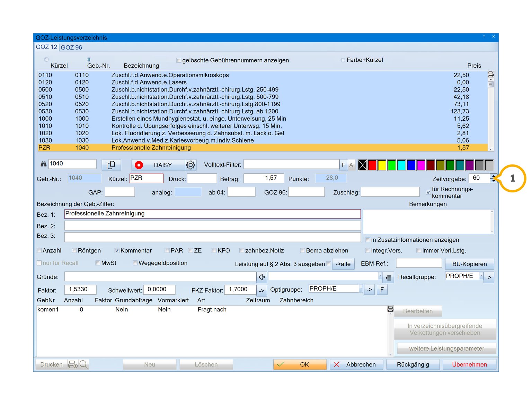The image size is (532, 405).
Task: Click the ->alle button
Action: tap(343, 264)
